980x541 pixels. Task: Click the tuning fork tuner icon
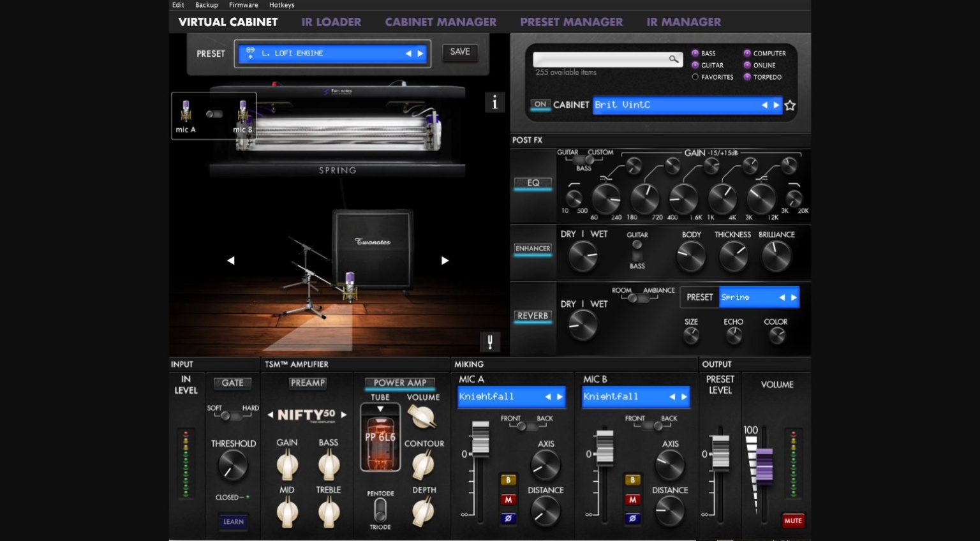click(x=489, y=342)
